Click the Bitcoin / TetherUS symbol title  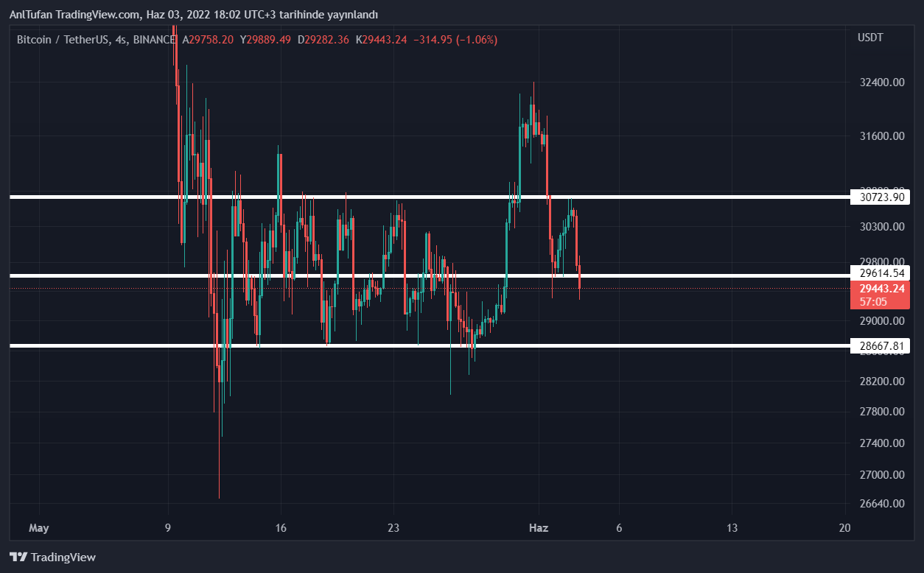tap(63, 40)
